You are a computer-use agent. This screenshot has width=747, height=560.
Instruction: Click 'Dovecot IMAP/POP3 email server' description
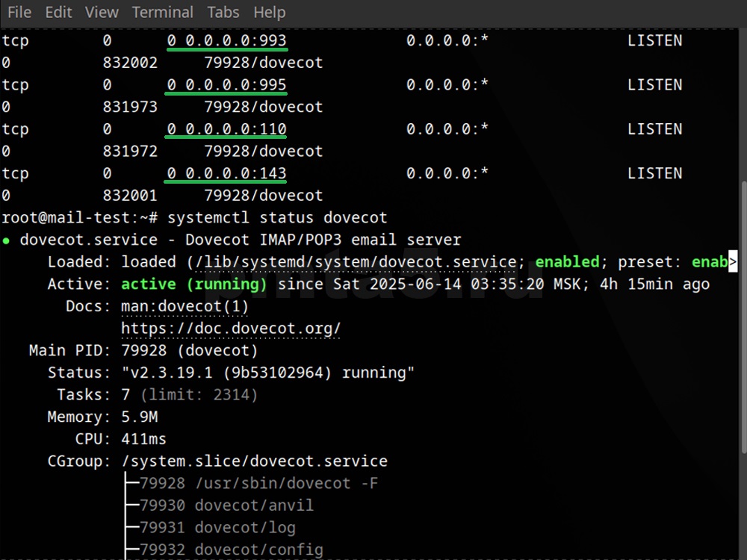323,240
